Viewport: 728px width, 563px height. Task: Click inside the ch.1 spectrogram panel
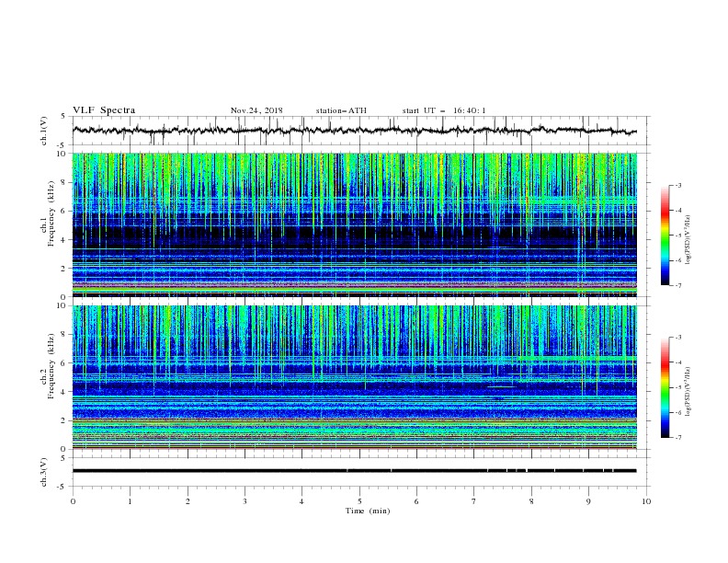point(355,224)
